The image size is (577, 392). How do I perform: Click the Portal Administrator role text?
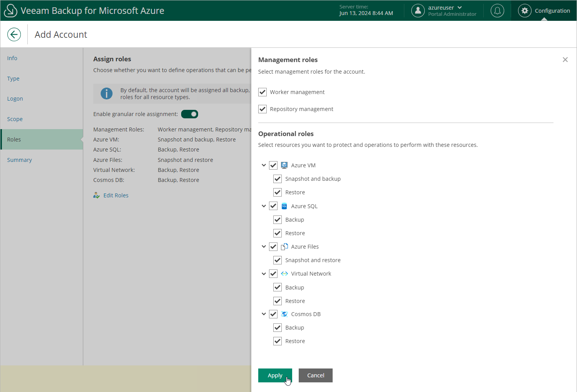(452, 14)
